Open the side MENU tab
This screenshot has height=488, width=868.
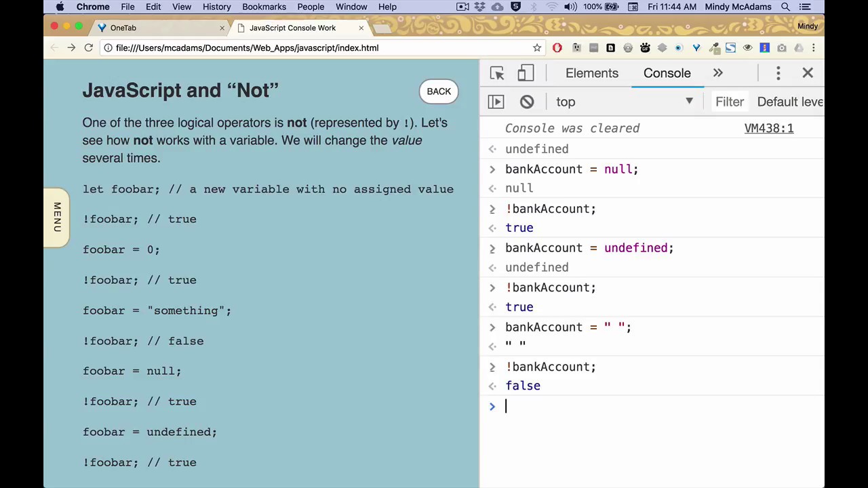[56, 218]
